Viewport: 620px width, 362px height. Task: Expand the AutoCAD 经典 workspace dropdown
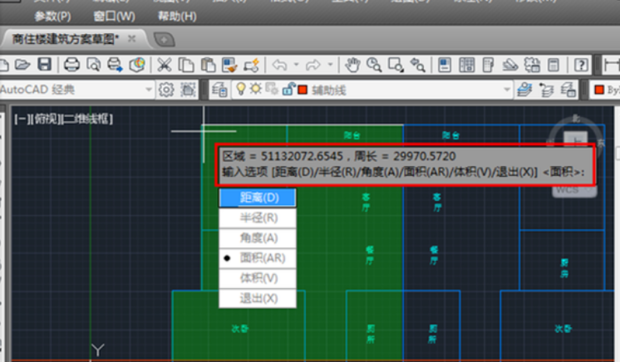(x=149, y=90)
